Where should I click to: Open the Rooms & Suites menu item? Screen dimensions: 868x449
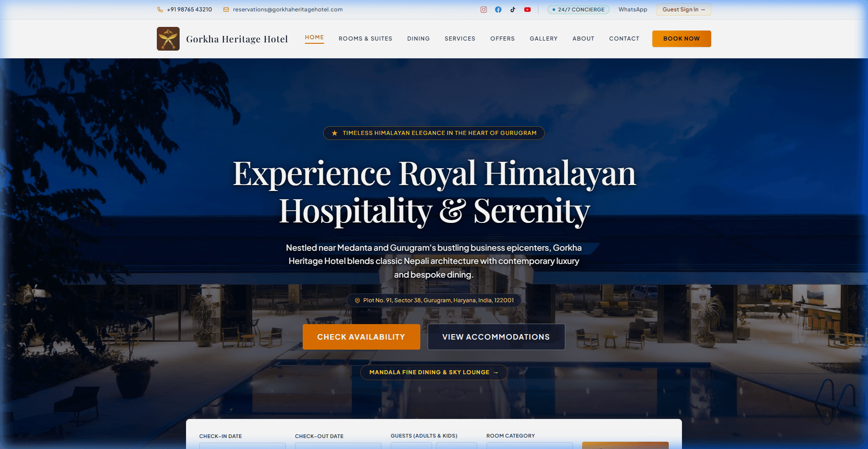tap(366, 39)
